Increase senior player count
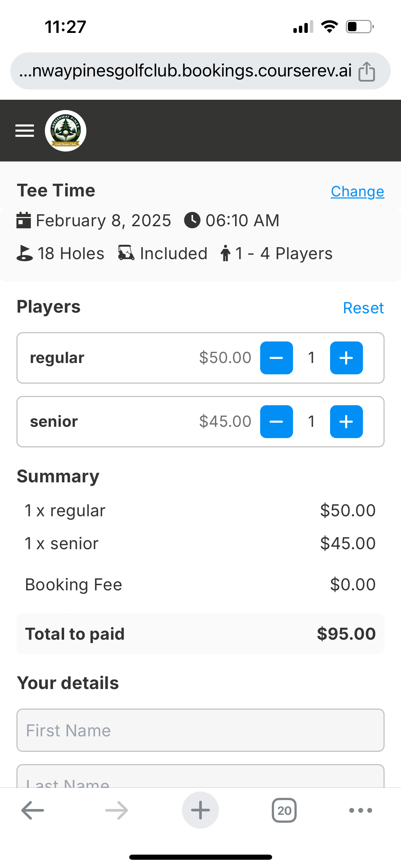401x868 pixels. (x=346, y=422)
